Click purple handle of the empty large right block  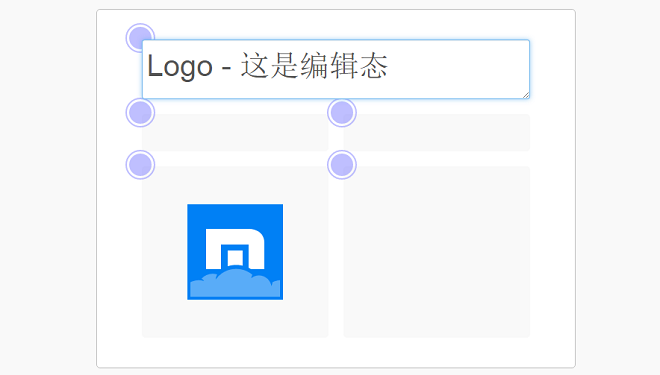(x=342, y=165)
